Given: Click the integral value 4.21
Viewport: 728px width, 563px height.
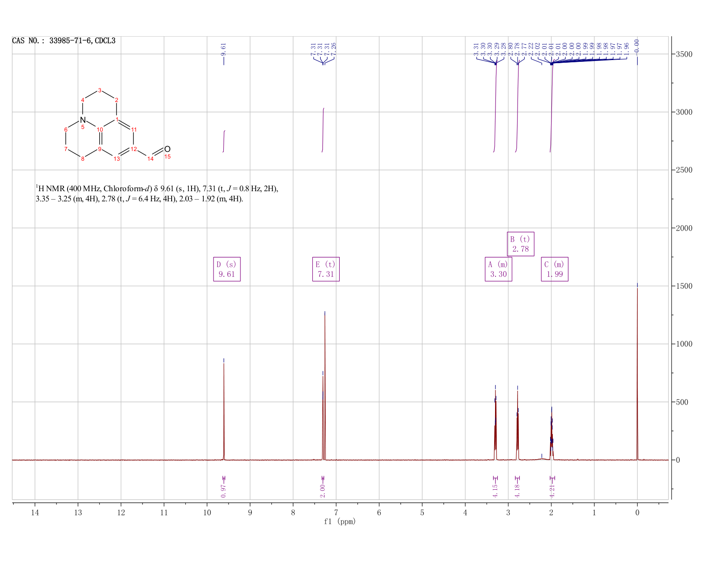Looking at the screenshot, I should [x=552, y=490].
